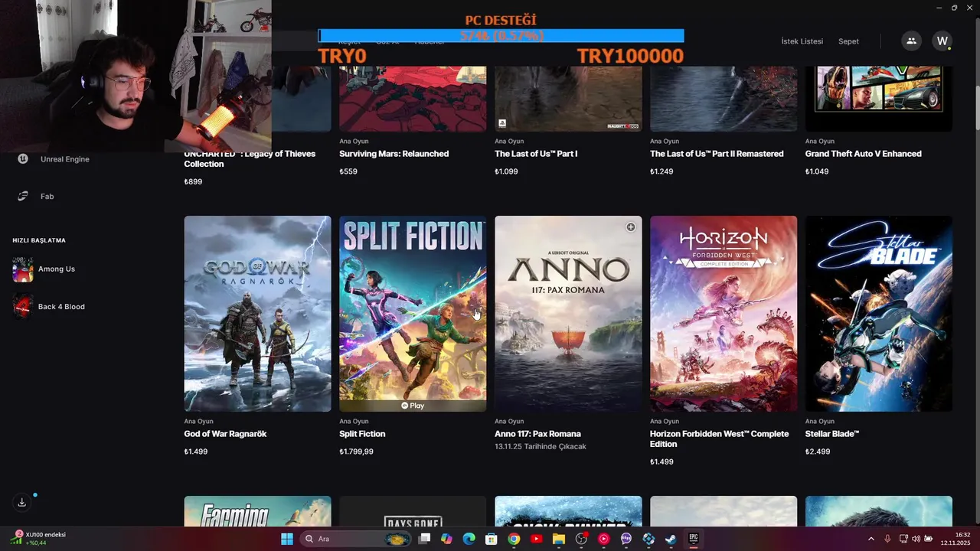Click the network display tray icon

pos(903,539)
